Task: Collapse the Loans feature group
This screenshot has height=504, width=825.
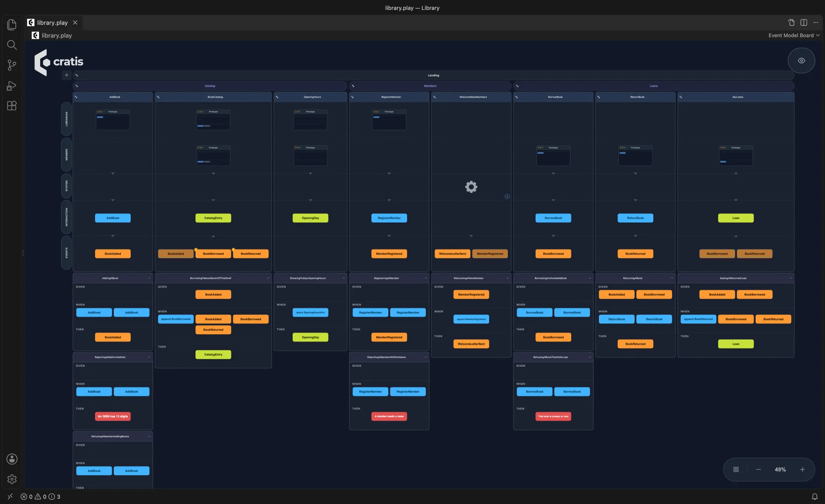Action: [517, 86]
